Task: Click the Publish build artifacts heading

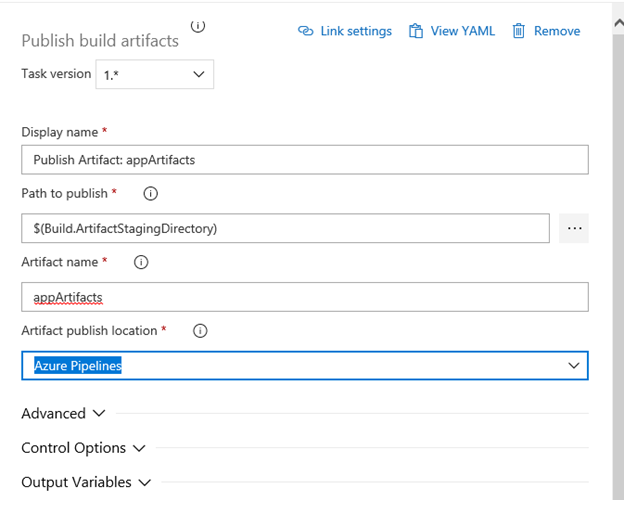Action: click(100, 41)
